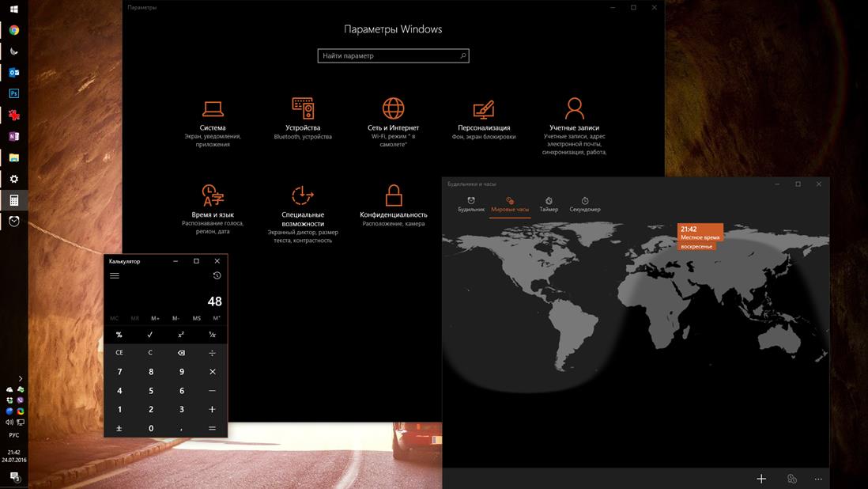Screen dimensions: 868x489
Task: Click digit 3 in Calculator
Action: point(181,409)
